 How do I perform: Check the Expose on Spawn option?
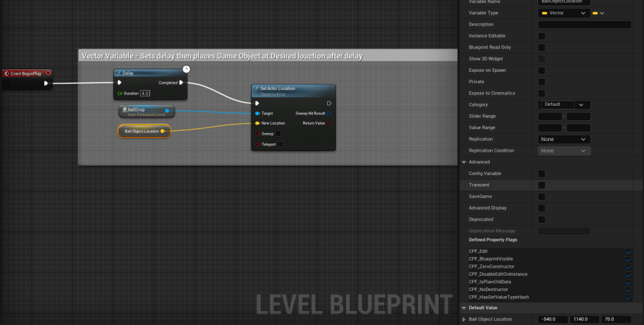tap(541, 71)
